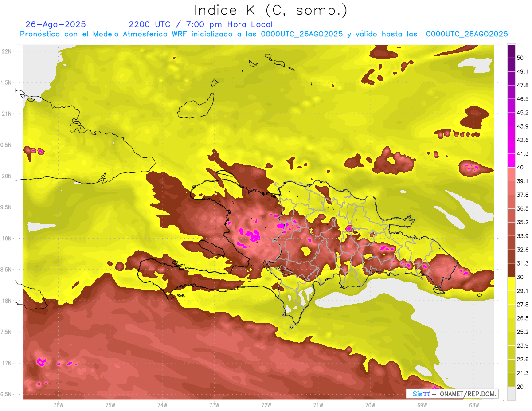Click the color bar label '30'

pos(520,277)
